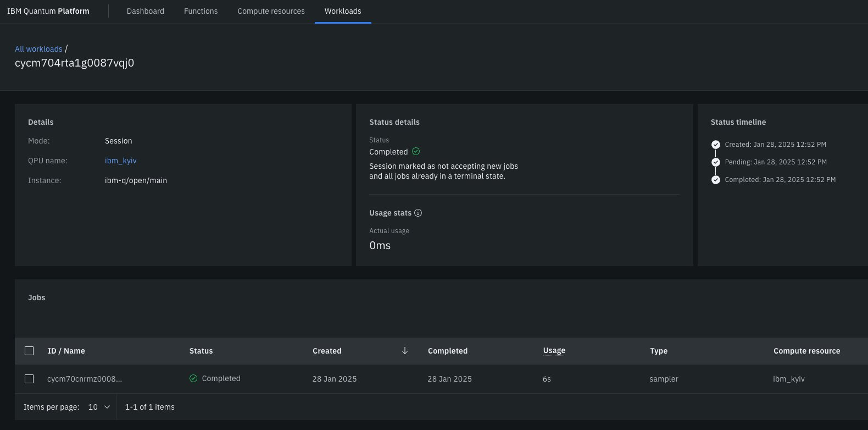This screenshot has width=868, height=430.
Task: Click the 1-1 of 1 items text
Action: [150, 407]
